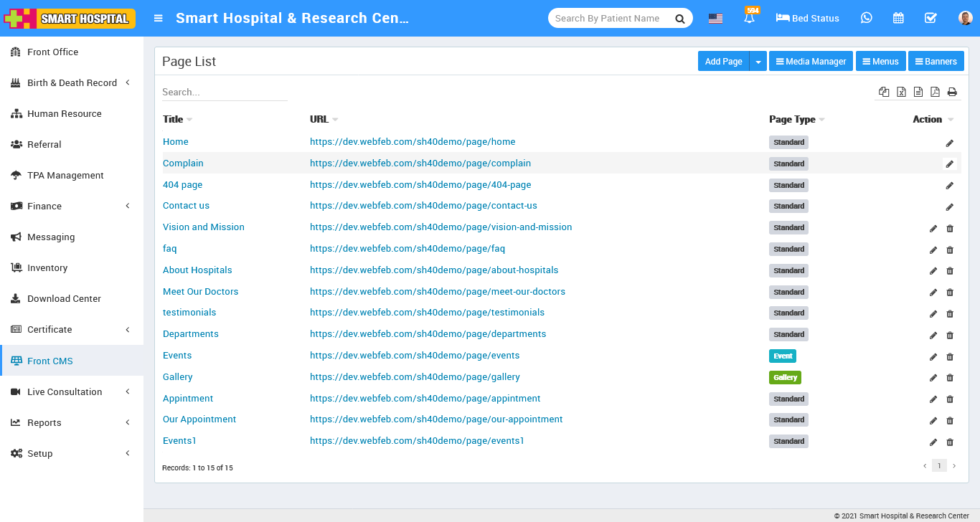The image size is (980, 522).
Task: Change language via the US flag
Action: click(x=715, y=18)
